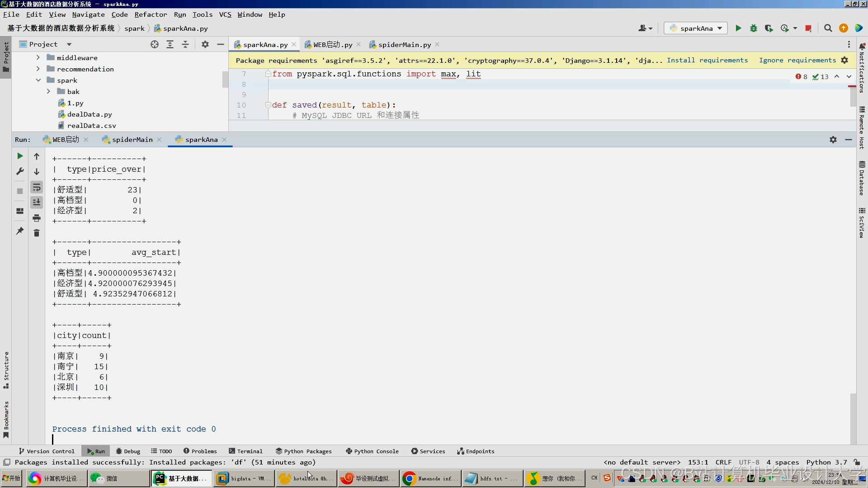868x488 pixels.
Task: Click the Select Opened File target icon
Action: [155, 44]
